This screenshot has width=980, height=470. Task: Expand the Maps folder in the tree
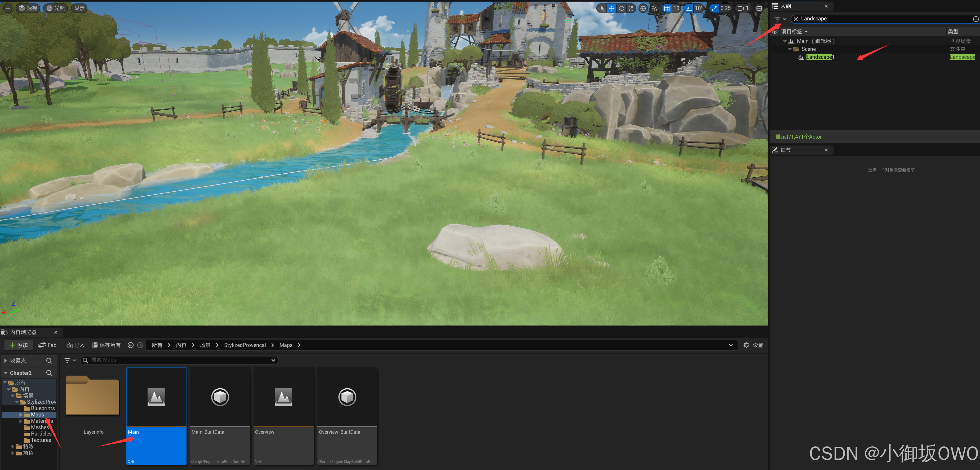coord(21,414)
